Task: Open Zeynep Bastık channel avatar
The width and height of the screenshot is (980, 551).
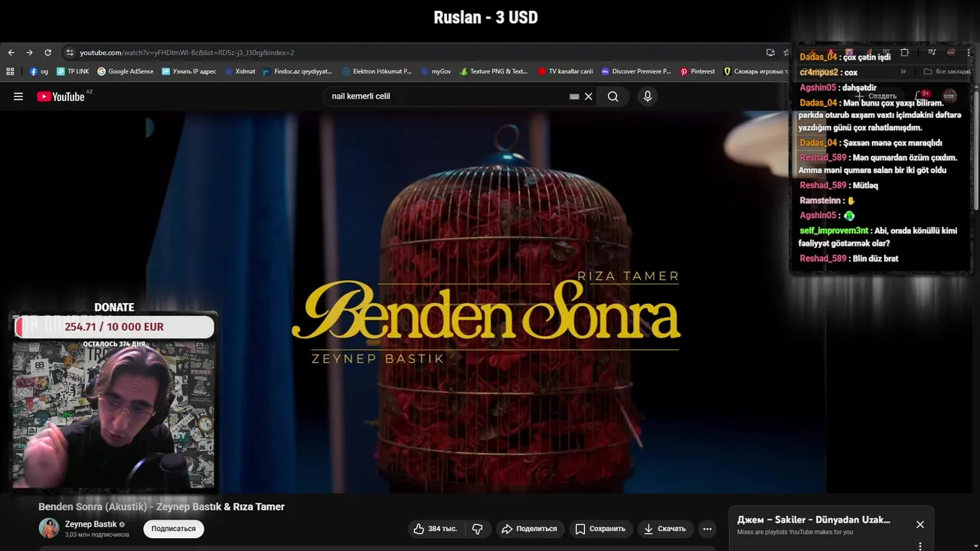Action: [x=49, y=528]
